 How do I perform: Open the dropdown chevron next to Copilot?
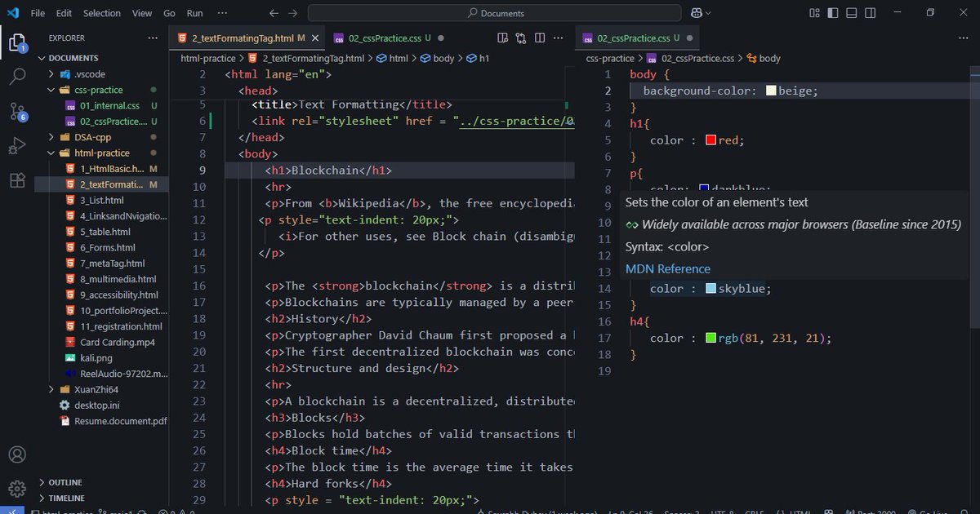click(708, 13)
